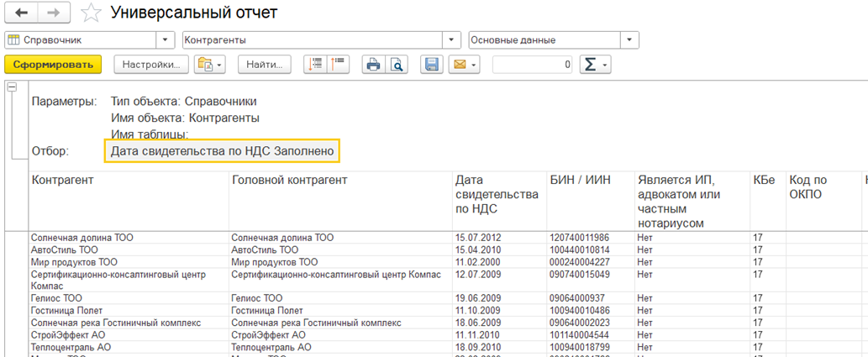
Task: Click the forward navigation arrow
Action: pos(53,13)
